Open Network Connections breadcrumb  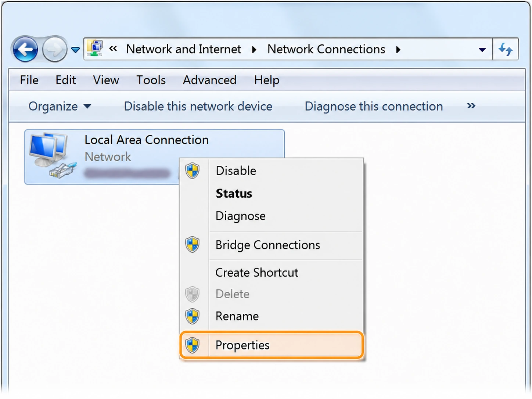coord(326,49)
